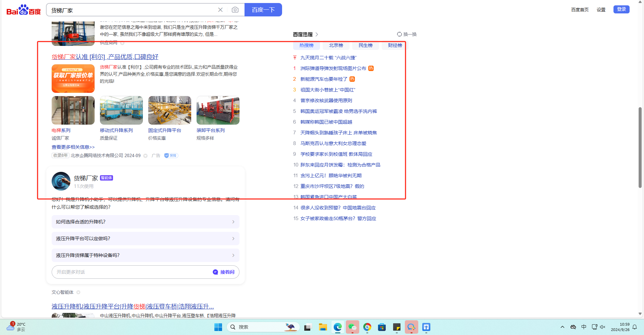Image resolution: width=644 pixels, height=335 pixels.
Task: Switch to the 北京榜 tab
Action: point(336,46)
